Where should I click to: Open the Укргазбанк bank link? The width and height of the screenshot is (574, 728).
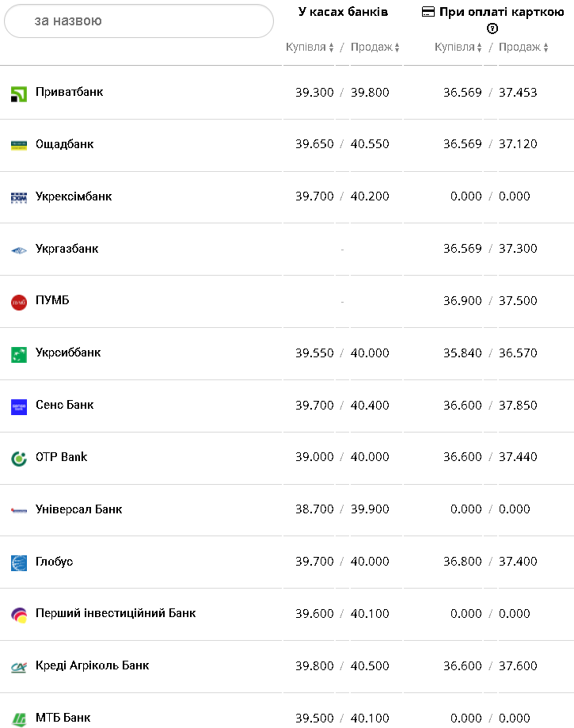click(x=67, y=249)
